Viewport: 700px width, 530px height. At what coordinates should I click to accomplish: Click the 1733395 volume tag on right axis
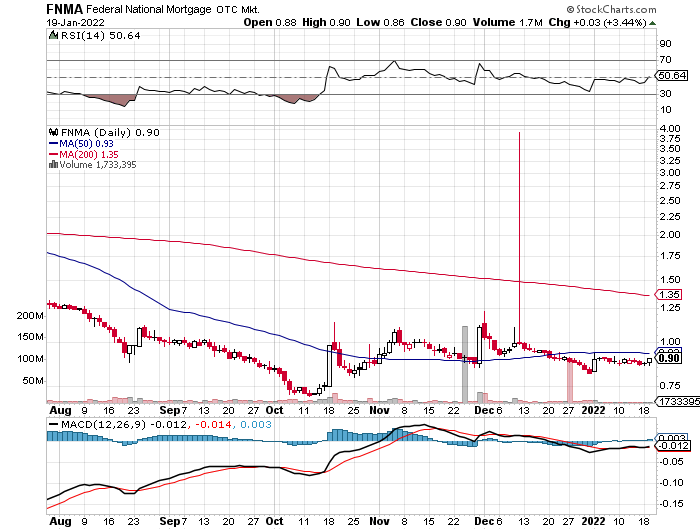678,401
